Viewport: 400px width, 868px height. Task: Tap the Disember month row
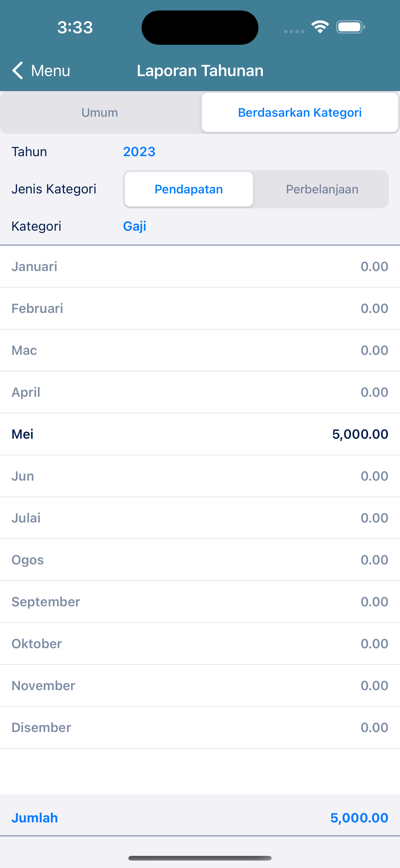click(x=200, y=727)
